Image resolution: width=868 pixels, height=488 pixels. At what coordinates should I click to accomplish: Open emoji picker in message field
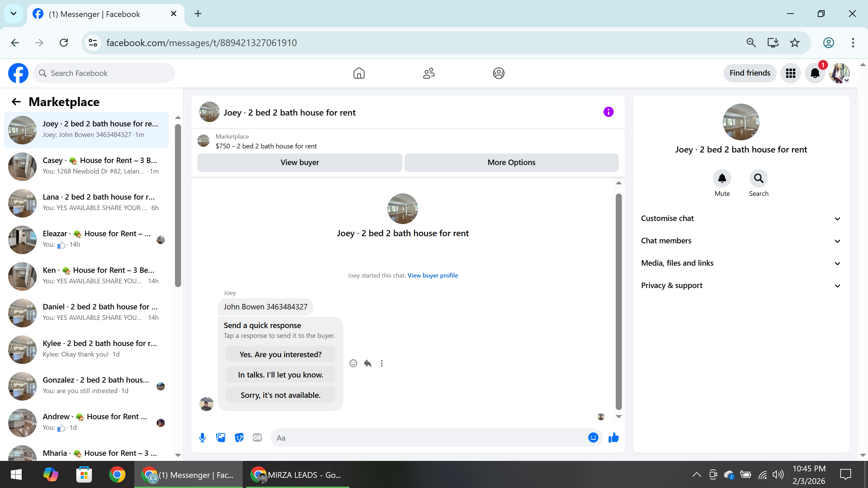(x=593, y=438)
